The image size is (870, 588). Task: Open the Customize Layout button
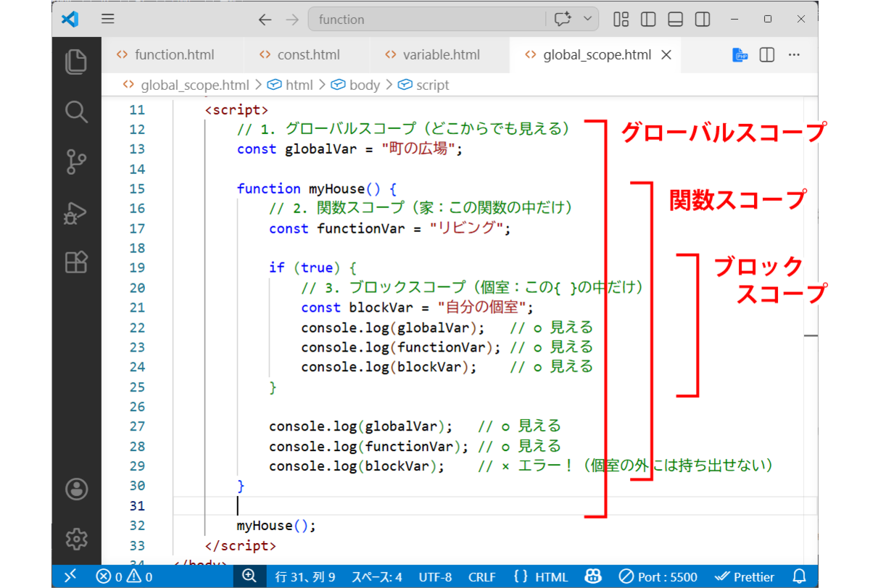tap(621, 20)
